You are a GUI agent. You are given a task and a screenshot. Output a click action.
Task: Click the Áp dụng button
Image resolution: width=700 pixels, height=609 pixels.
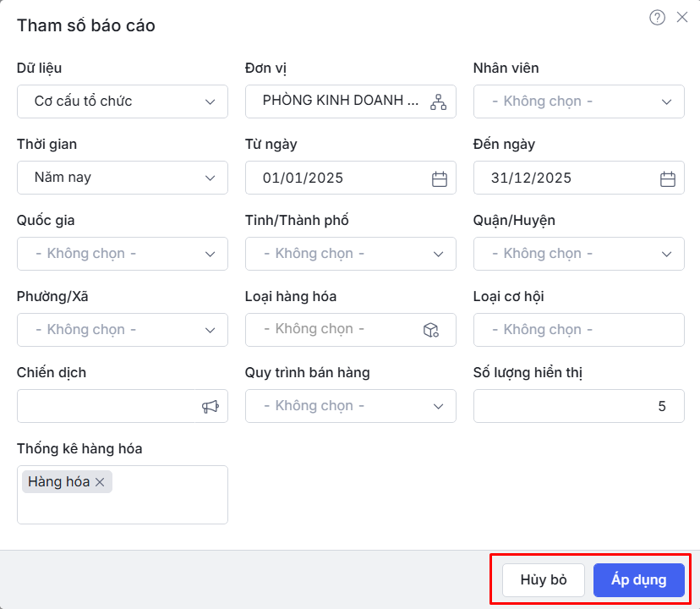click(x=638, y=580)
